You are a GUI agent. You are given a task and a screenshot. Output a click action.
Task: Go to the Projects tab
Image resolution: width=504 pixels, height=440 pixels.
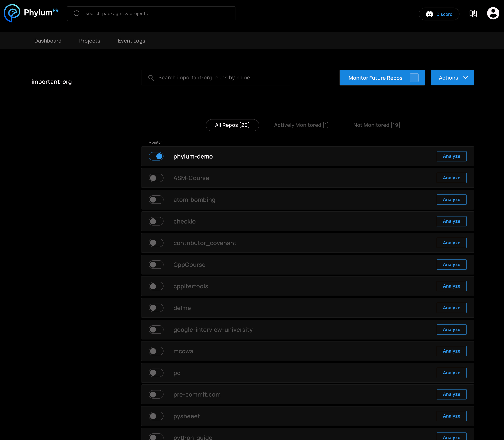(x=90, y=41)
